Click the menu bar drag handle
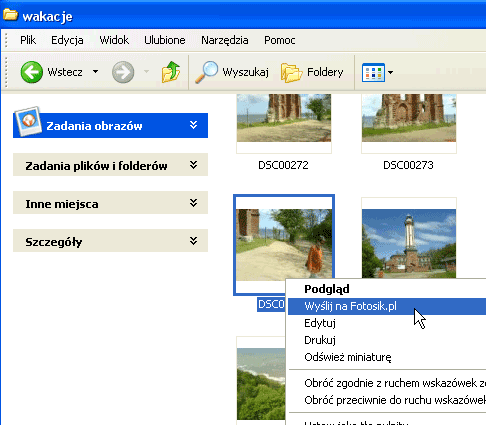 tap(6, 40)
